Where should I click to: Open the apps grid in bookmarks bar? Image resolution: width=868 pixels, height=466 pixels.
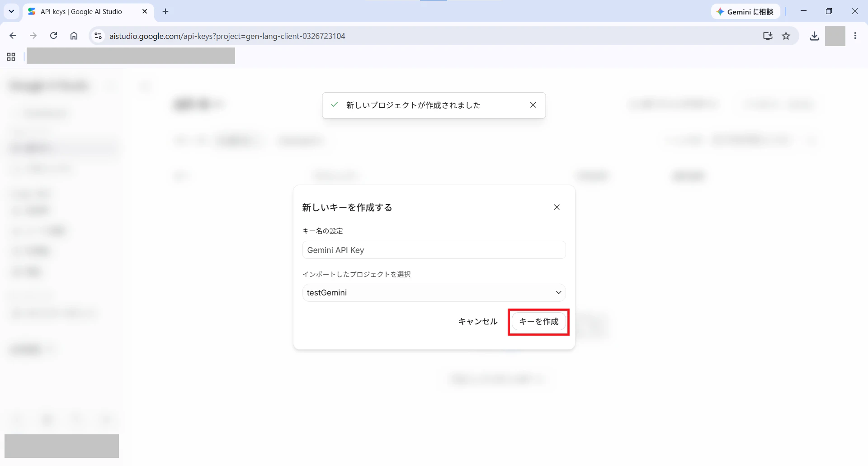(x=11, y=57)
